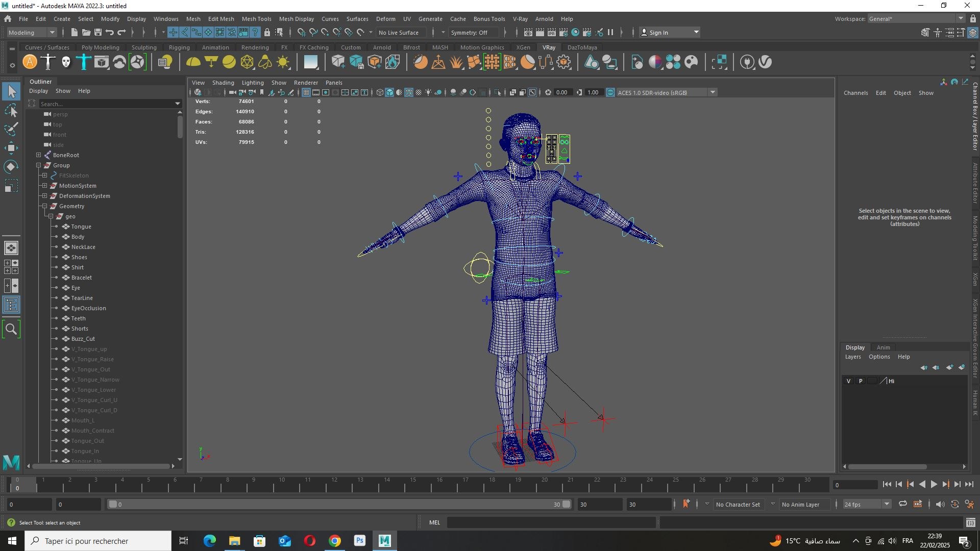
Task: Open the Deform menu
Action: pos(385,19)
